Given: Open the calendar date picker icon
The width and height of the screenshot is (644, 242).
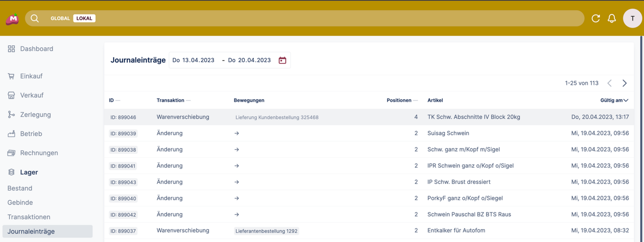Looking at the screenshot, I should [282, 60].
